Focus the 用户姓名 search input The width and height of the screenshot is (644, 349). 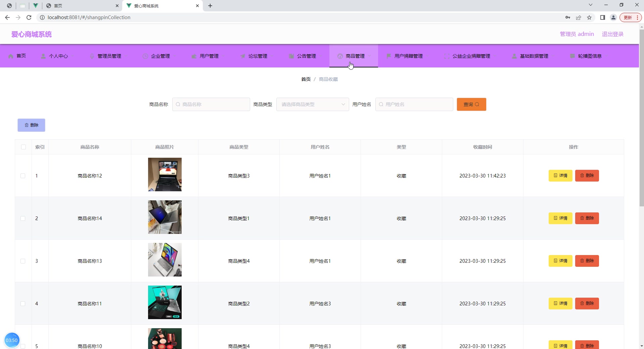click(x=414, y=104)
